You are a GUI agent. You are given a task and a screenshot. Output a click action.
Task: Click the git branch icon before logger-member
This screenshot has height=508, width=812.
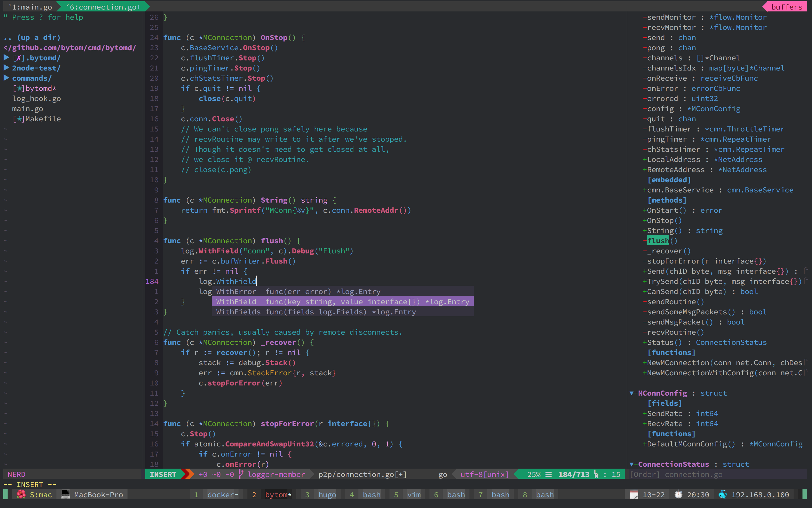[x=240, y=474]
